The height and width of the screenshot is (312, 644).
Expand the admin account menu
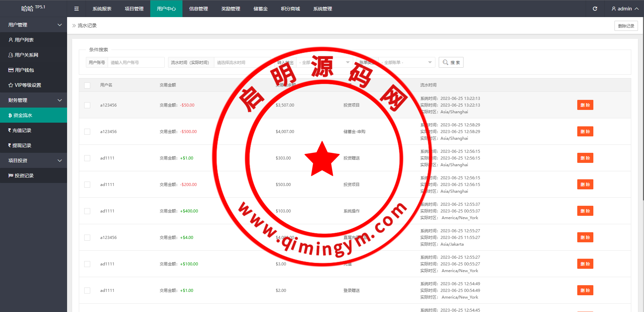click(625, 9)
